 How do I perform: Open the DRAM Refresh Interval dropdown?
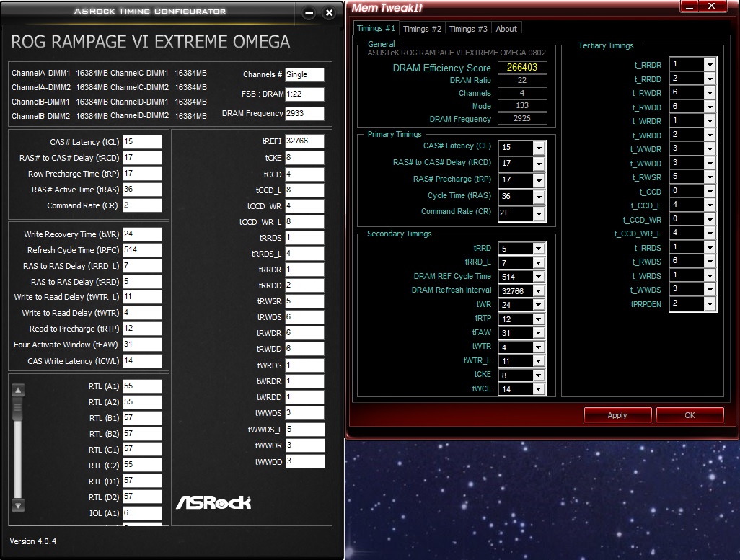click(x=539, y=291)
